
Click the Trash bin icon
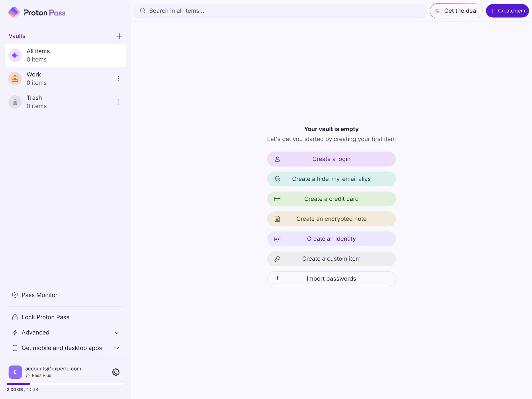pyautogui.click(x=15, y=102)
